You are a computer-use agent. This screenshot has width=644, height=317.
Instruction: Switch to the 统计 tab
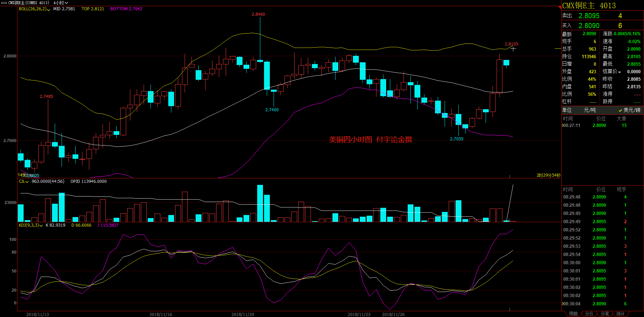pos(620,314)
